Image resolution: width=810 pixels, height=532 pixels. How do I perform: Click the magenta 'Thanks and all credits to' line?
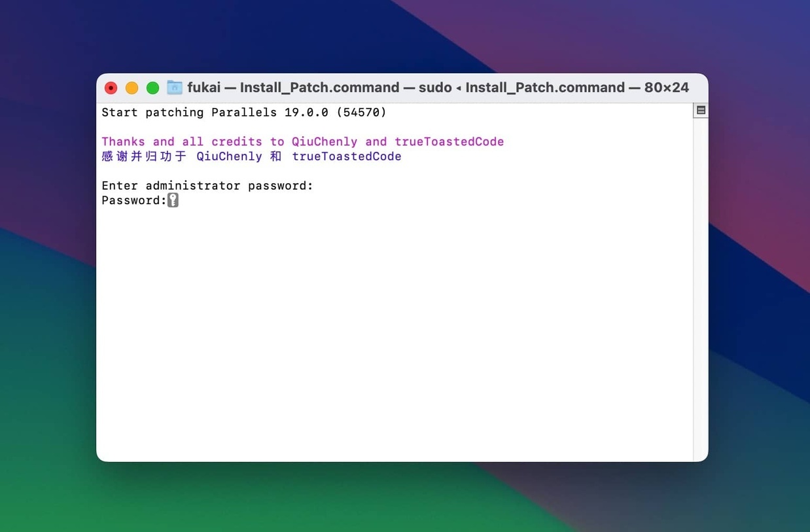pyautogui.click(x=303, y=141)
